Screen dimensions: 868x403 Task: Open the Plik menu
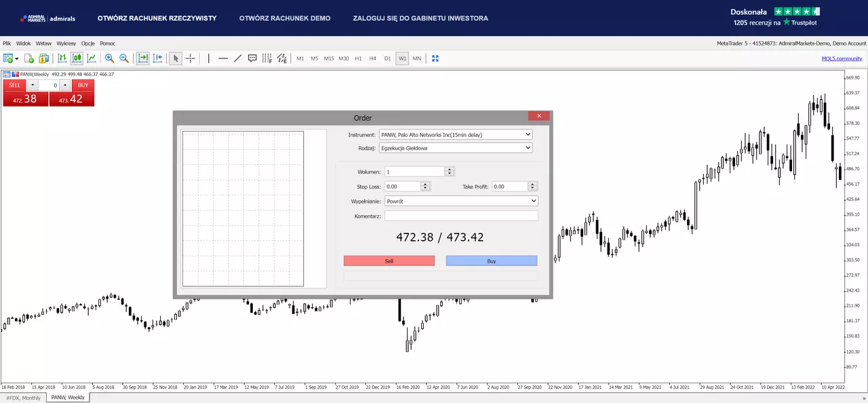point(7,43)
